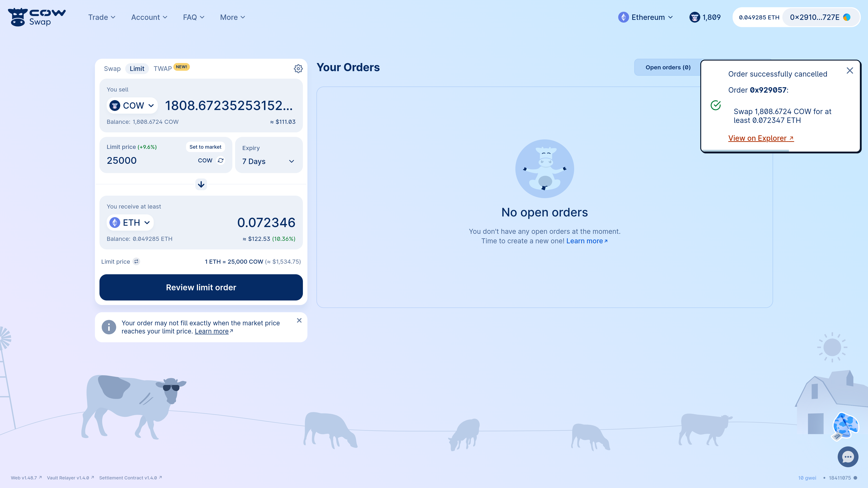Open the swap settings gear icon

[x=298, y=69]
